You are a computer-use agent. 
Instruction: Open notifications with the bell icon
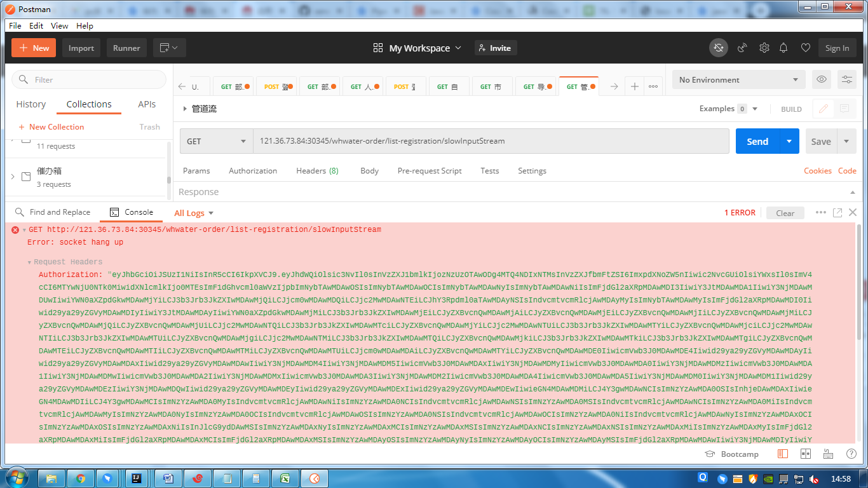pos(783,47)
